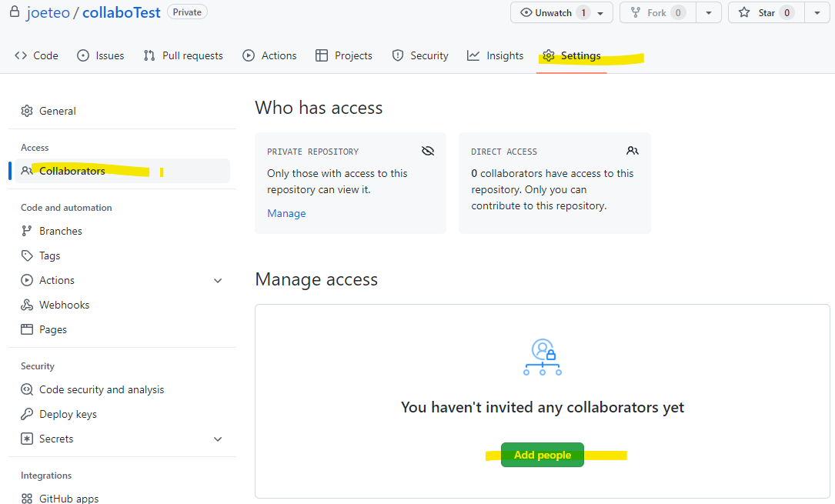Click the DIRECT ACCESS card title
835x504 pixels.
point(504,152)
